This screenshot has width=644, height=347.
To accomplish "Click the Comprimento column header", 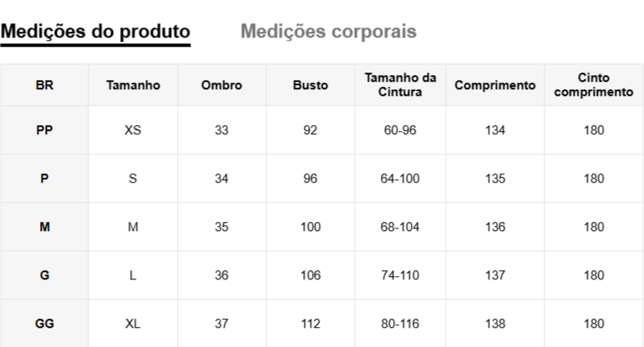I will click(x=494, y=85).
